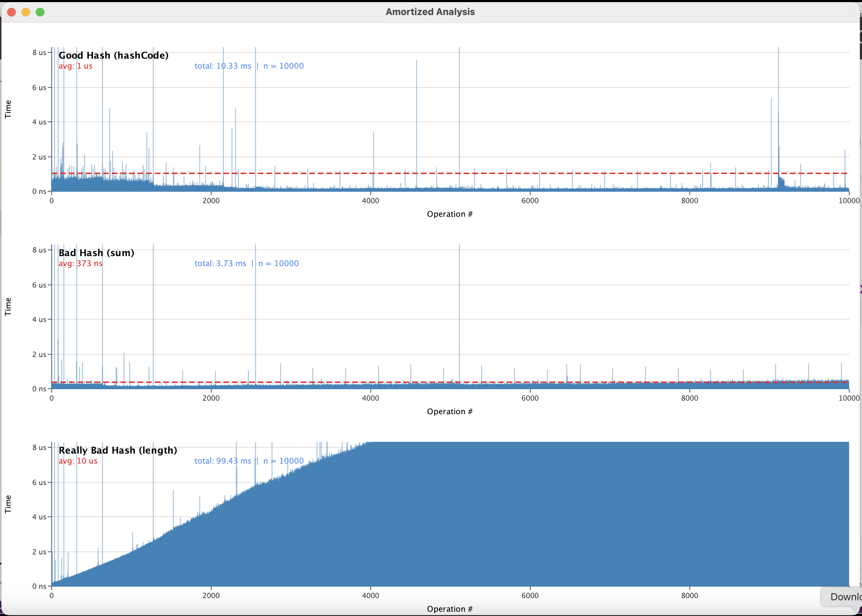The image size is (862, 616).
Task: Click the 'avg: 1 us' red label
Action: 75,66
